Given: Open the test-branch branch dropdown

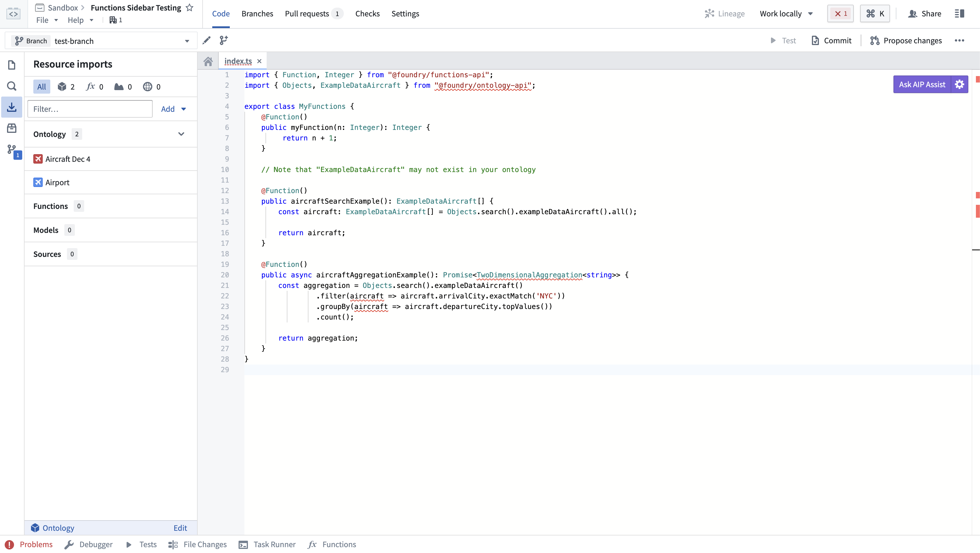Looking at the screenshot, I should (101, 41).
